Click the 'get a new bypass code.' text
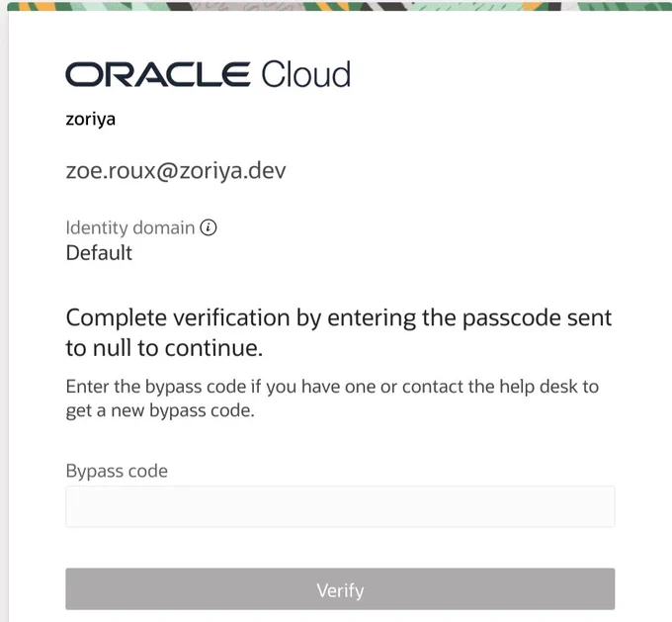 point(160,411)
